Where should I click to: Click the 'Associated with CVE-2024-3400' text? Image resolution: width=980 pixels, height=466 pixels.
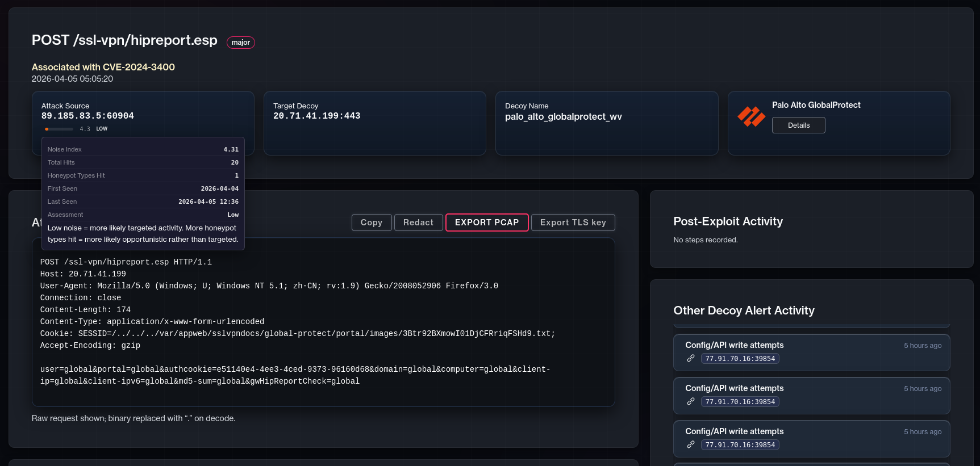click(x=103, y=67)
